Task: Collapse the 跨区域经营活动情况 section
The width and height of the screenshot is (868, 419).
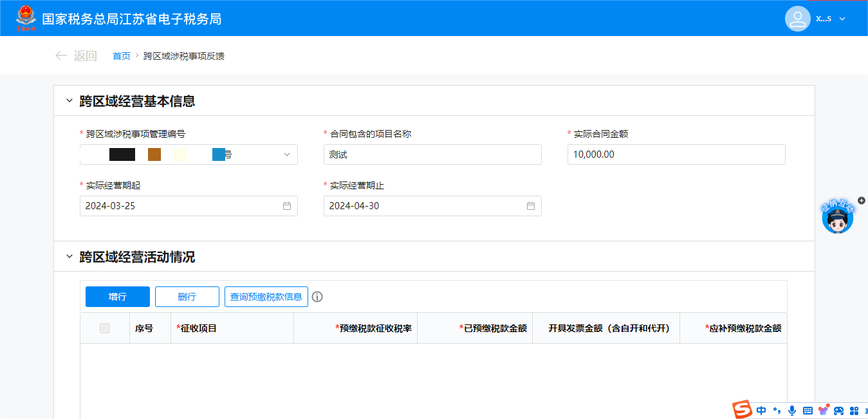Action: pyautogui.click(x=69, y=257)
